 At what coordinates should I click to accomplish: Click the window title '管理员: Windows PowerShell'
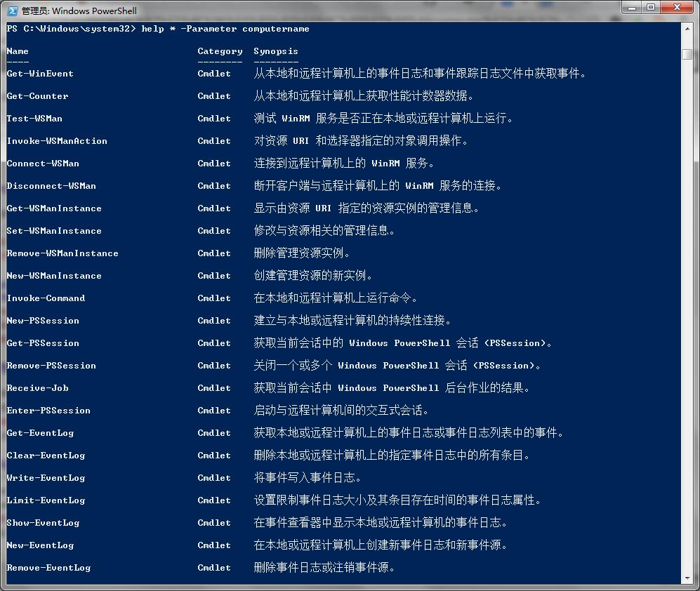pos(79,11)
